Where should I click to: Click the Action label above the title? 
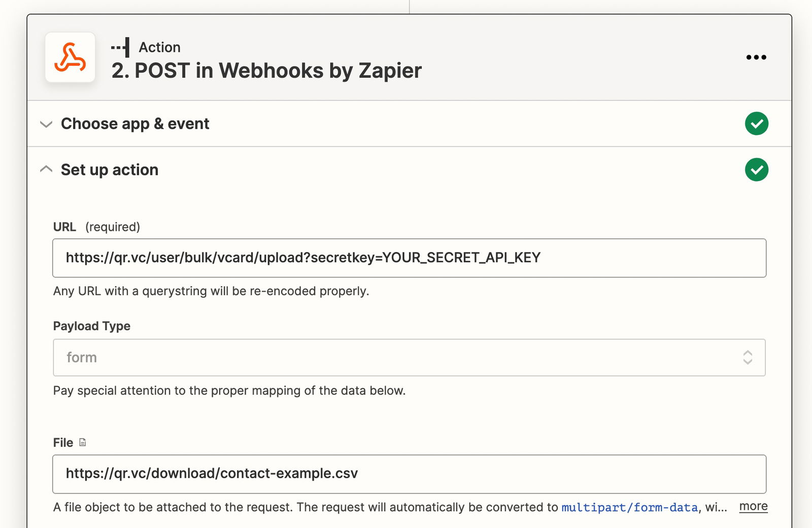coord(160,47)
